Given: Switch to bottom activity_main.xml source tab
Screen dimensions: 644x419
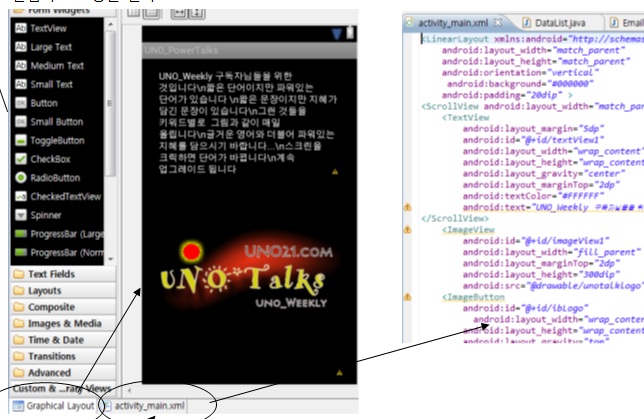Looking at the screenshot, I should [144, 406].
